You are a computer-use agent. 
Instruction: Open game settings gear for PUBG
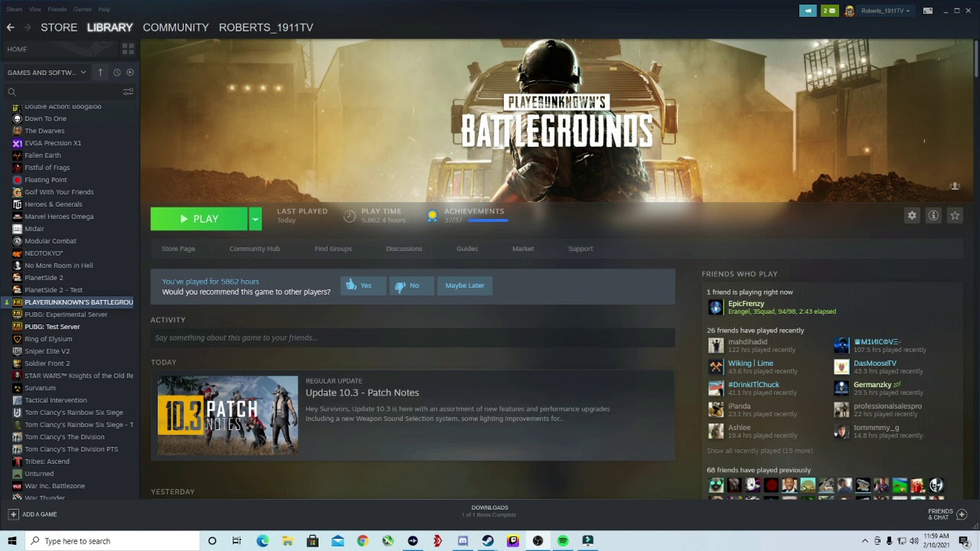(912, 216)
